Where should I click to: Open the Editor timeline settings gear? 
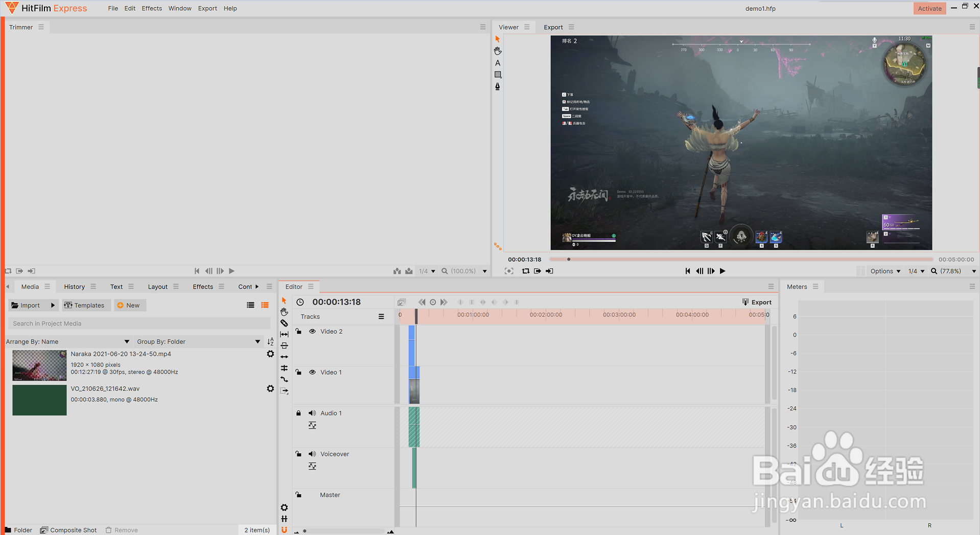(284, 507)
